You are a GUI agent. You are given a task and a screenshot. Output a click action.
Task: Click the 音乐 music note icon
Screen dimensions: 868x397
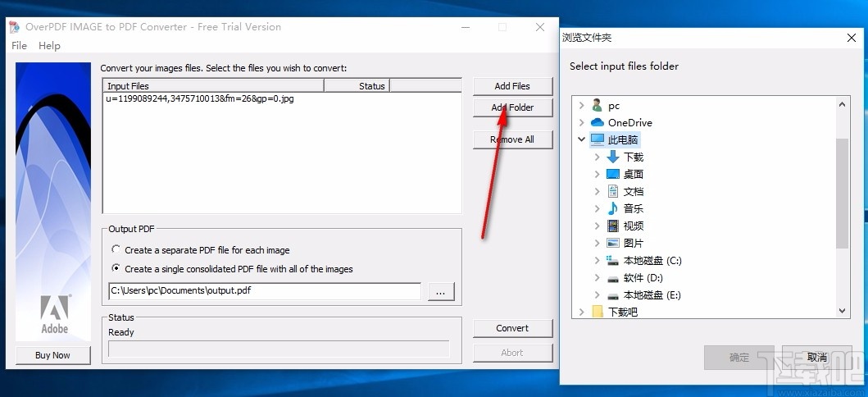pyautogui.click(x=613, y=208)
